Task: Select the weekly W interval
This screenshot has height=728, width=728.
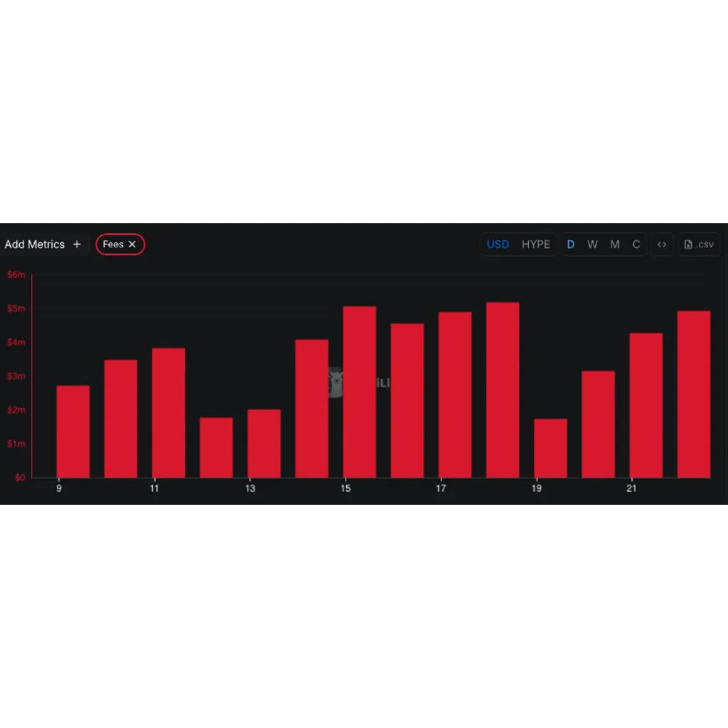Action: coord(592,245)
